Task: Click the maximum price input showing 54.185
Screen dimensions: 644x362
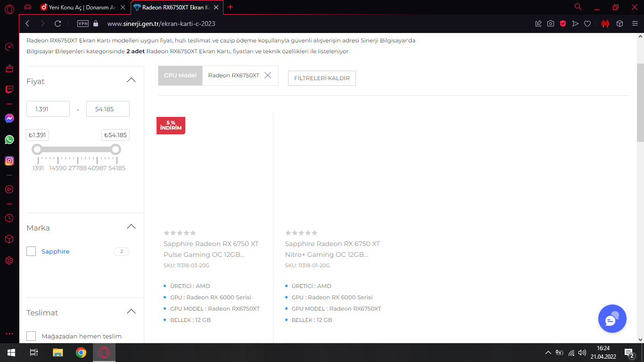Action: pyautogui.click(x=108, y=109)
